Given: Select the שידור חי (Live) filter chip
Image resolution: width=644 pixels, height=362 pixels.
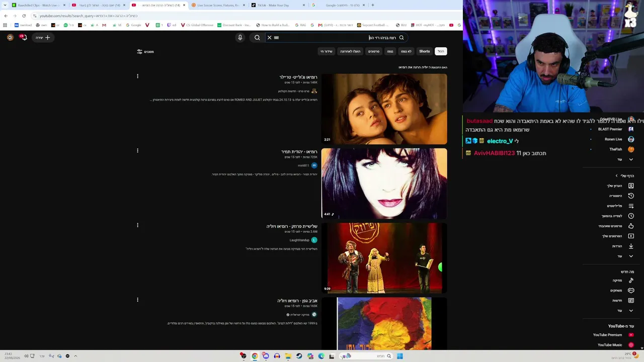Looking at the screenshot, I should (x=327, y=51).
